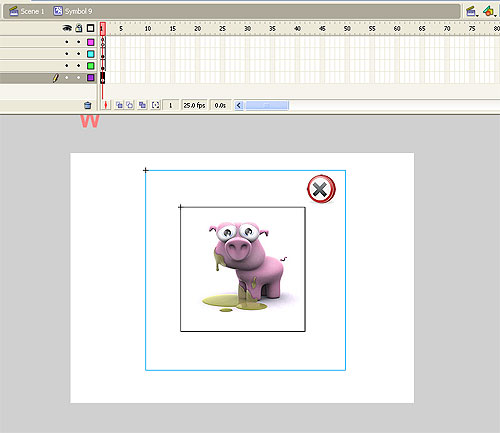Click the eye icon show/hide all layers
The image size is (500, 433).
pos(67,28)
